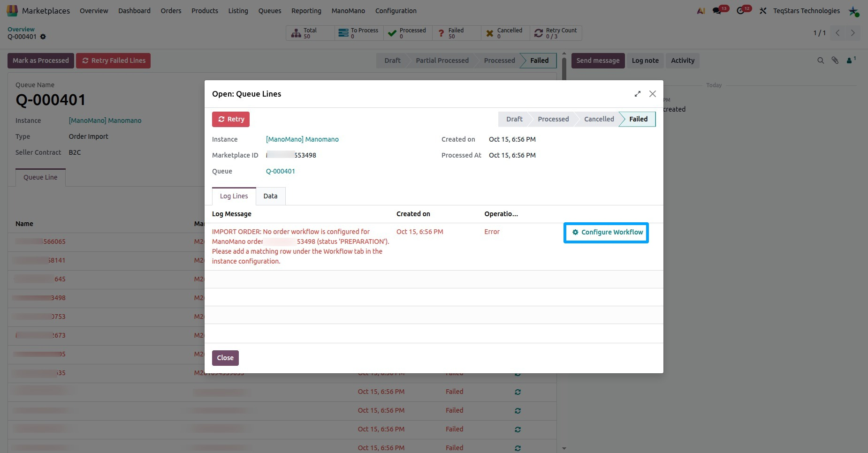
Task: Click Partial Processed stage in background status bar
Action: click(442, 60)
